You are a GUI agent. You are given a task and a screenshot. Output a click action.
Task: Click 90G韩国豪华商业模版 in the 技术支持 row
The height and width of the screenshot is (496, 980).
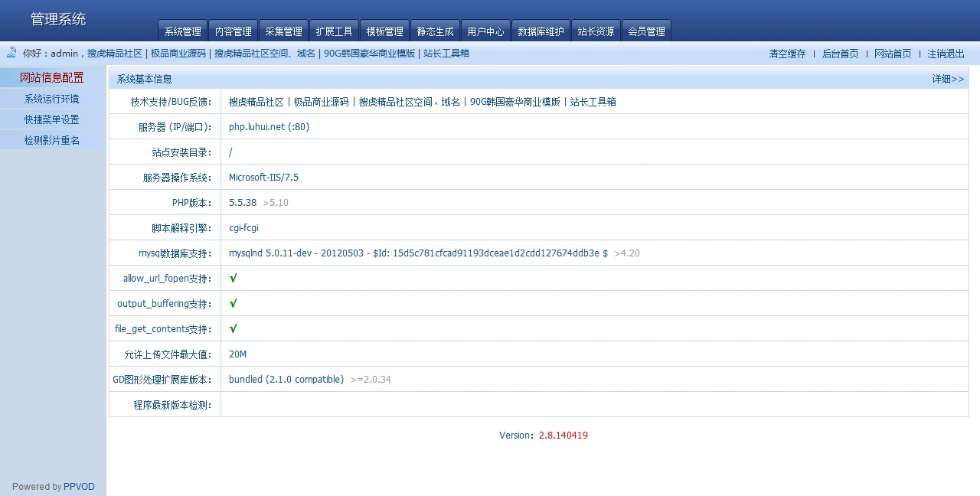(515, 102)
